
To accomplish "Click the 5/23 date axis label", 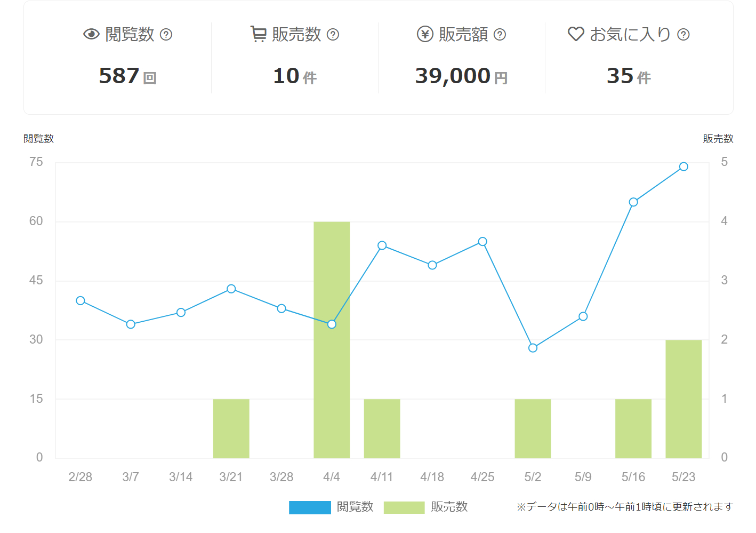I will (683, 477).
